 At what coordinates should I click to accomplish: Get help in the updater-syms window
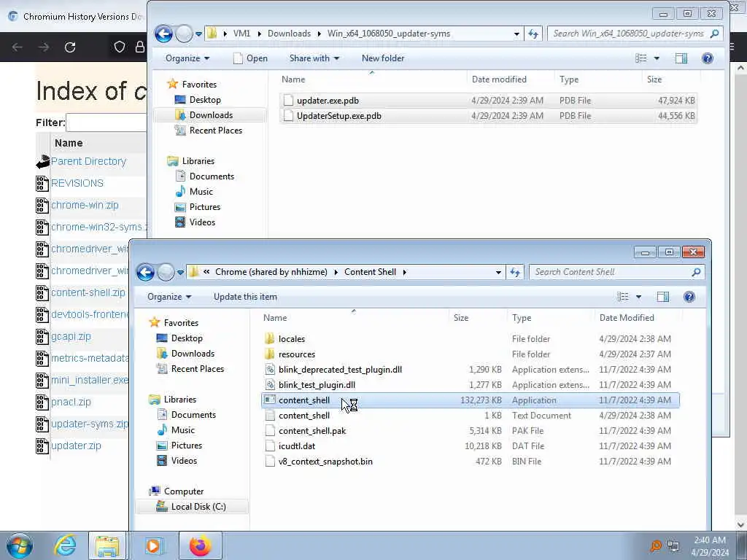pos(708,58)
